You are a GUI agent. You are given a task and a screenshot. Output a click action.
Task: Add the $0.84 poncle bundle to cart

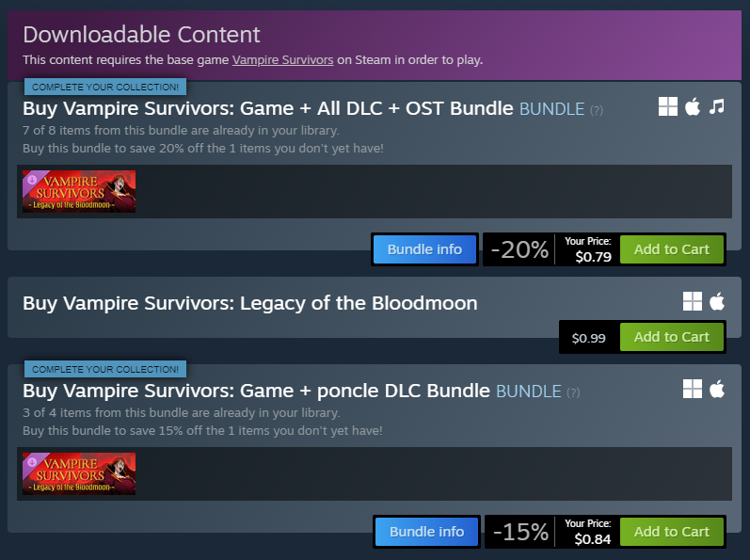pyautogui.click(x=672, y=532)
